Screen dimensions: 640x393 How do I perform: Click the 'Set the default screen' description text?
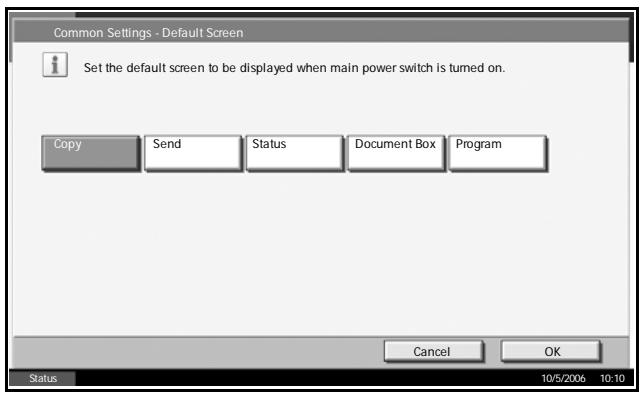pos(294,68)
